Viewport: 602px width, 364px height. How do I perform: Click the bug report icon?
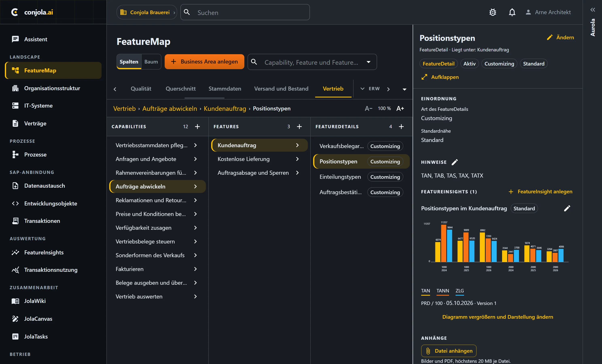click(493, 12)
